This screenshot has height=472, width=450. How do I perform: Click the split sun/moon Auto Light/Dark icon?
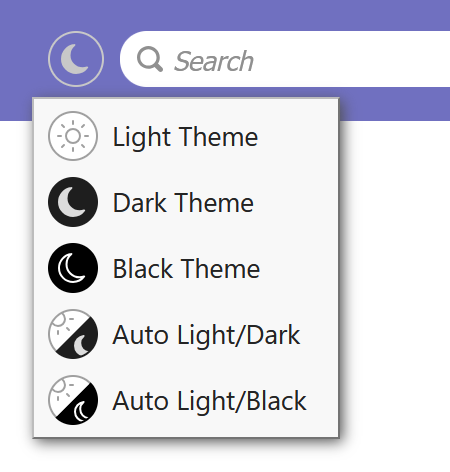(x=73, y=334)
